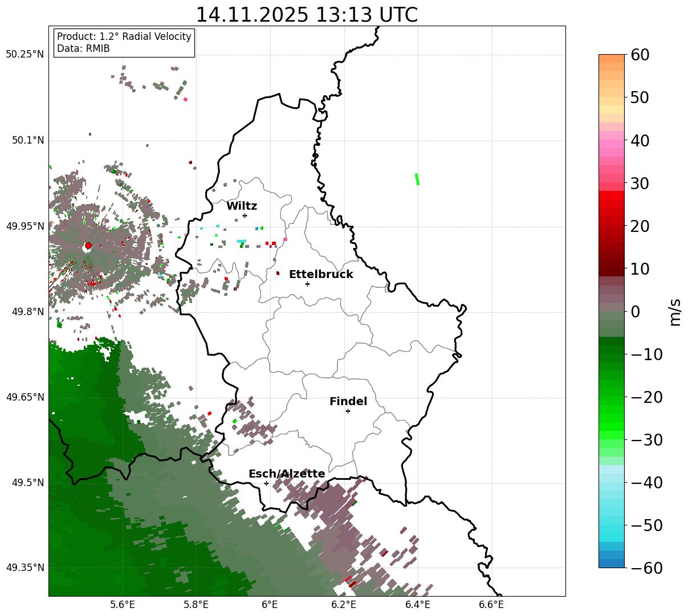The image size is (688, 616).
Task: Select the Findel city label
Action: (x=348, y=402)
